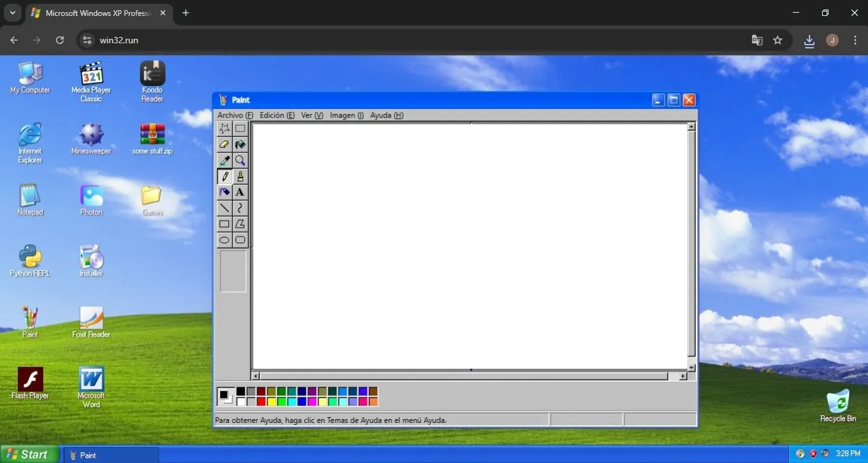The width and height of the screenshot is (868, 463).
Task: Pick the cyan color swatch
Action: [x=292, y=401]
